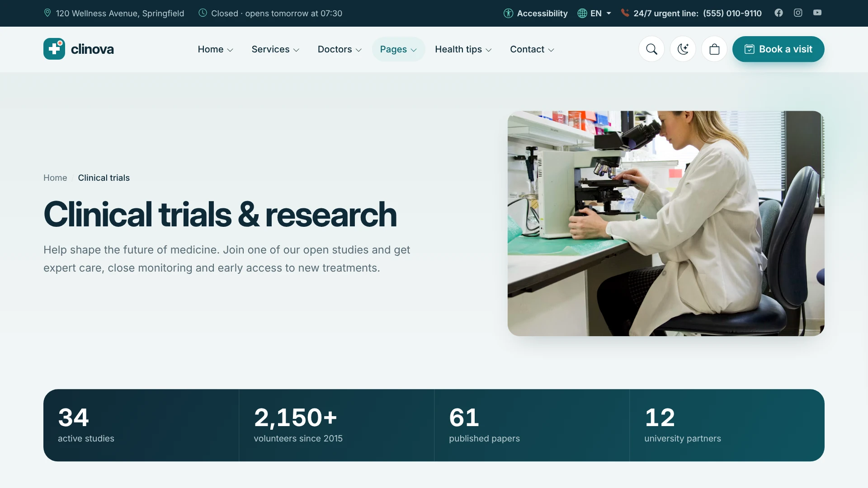Click the clinova brand name text

tap(92, 49)
